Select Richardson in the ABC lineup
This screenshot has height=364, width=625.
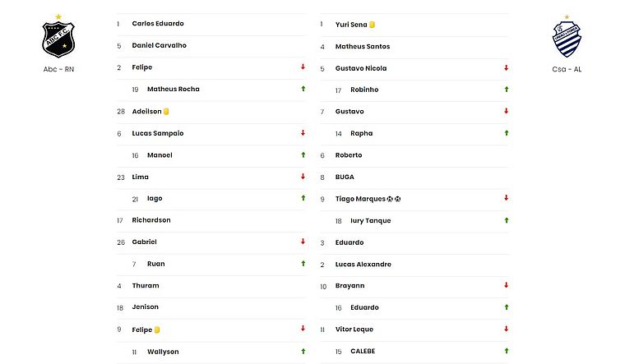[x=151, y=220]
